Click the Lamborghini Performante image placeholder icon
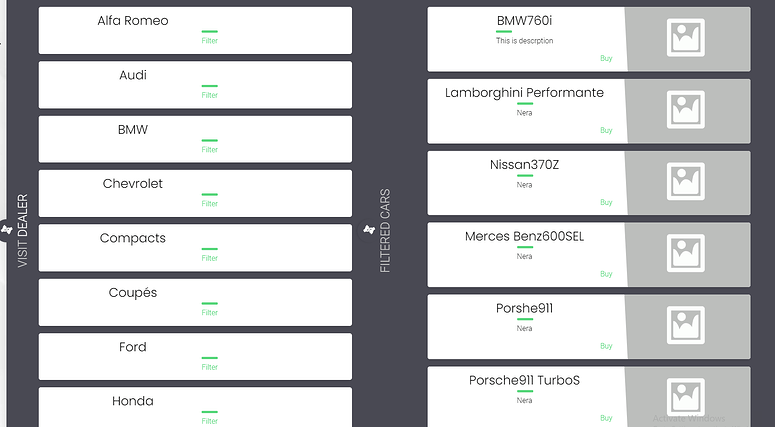Viewport: 775px width, 427px height. 686,110
